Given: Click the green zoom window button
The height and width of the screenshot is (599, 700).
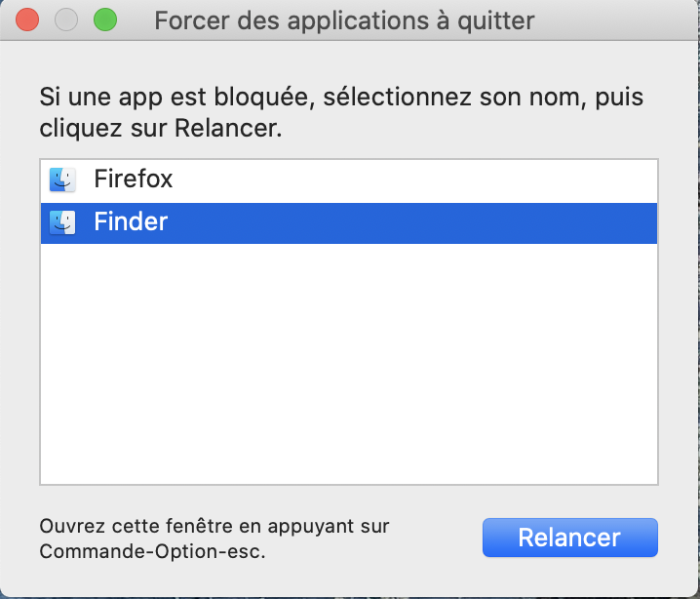Looking at the screenshot, I should click(103, 20).
